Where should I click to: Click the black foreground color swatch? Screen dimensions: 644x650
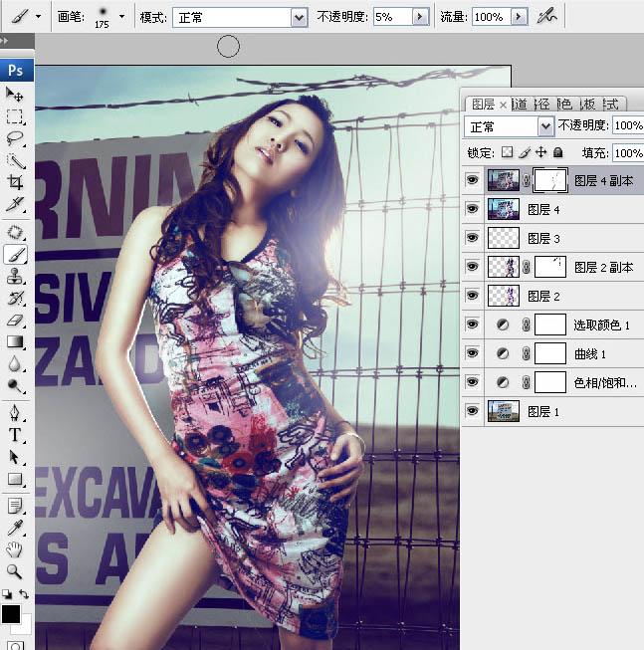pyautogui.click(x=11, y=614)
